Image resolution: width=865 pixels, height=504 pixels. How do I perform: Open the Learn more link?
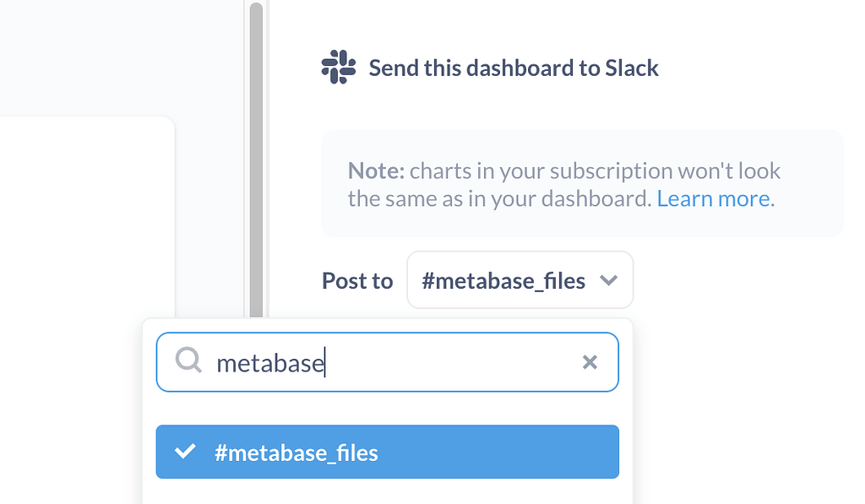coord(712,198)
